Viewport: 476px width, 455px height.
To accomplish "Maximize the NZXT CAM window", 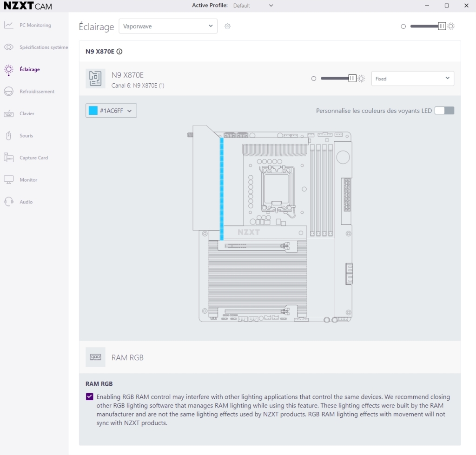I will coord(447,6).
